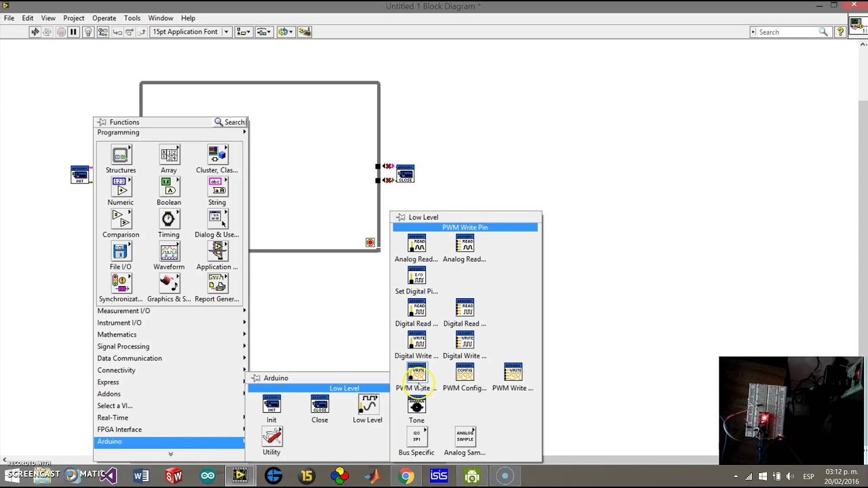Select the Set Digital Pin Mode VI
868x488 pixels.
pyautogui.click(x=416, y=277)
